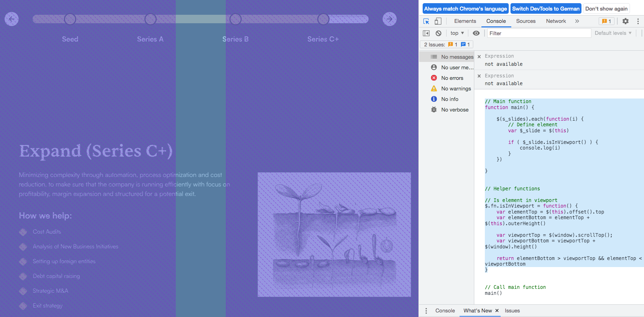Viewport: 644px width, 317px height.
Task: Expand the hidden panels chevron menu
Action: click(577, 21)
